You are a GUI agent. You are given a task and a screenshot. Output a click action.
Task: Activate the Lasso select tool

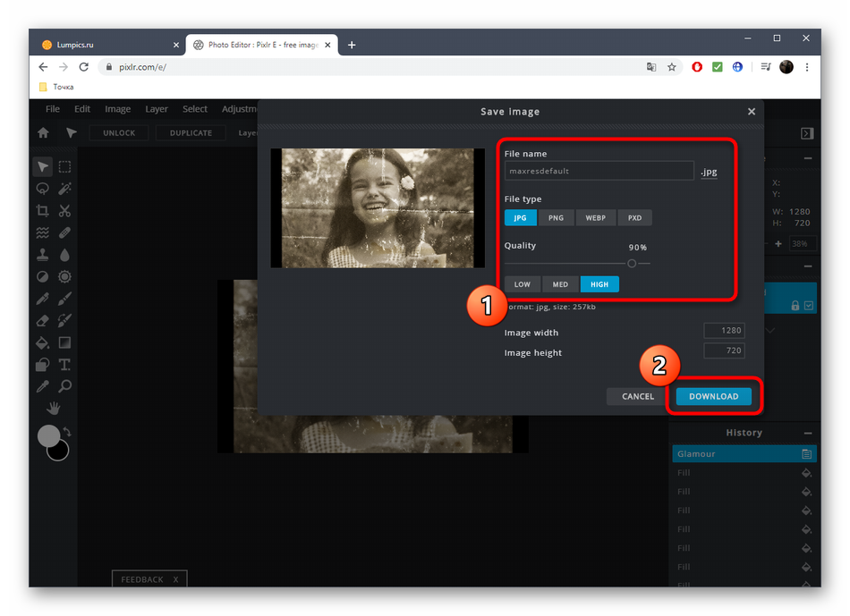pyautogui.click(x=42, y=189)
